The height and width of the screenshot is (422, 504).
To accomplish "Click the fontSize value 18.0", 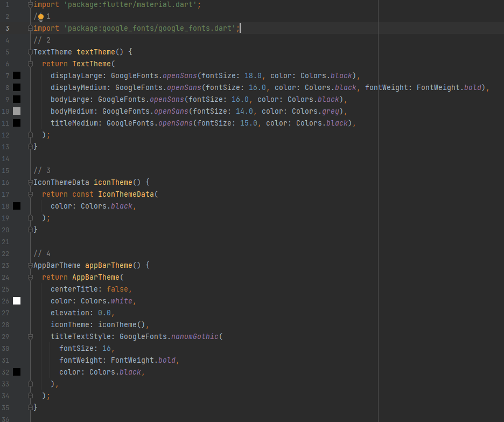I will [x=253, y=75].
